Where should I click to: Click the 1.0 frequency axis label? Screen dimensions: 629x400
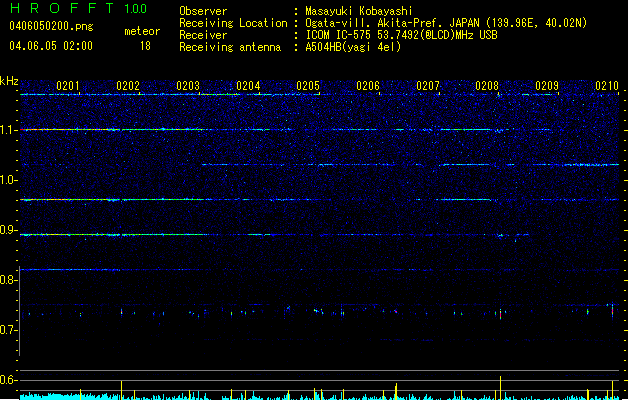pos(9,180)
